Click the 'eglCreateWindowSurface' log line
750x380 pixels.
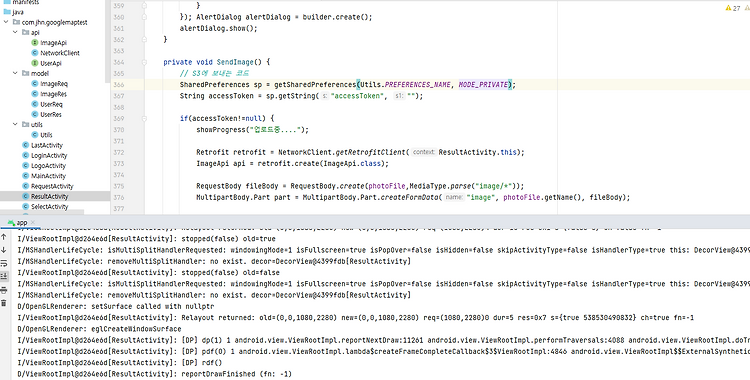(x=99, y=329)
